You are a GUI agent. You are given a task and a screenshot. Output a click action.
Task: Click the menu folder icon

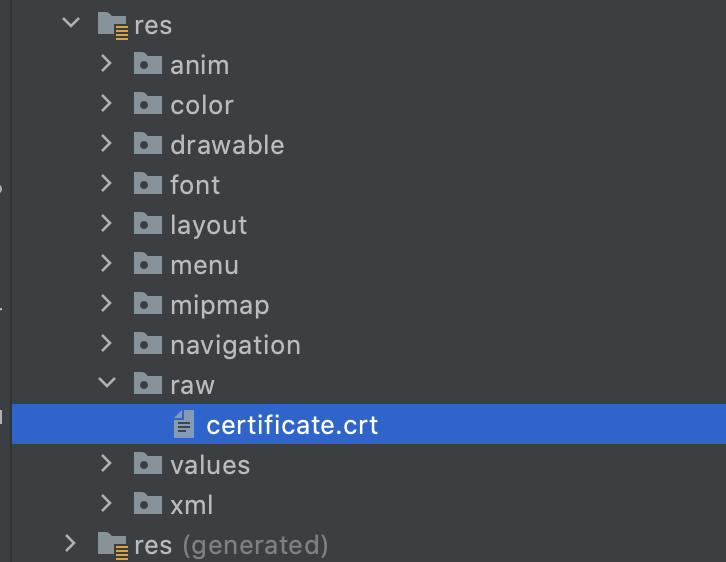pos(148,263)
